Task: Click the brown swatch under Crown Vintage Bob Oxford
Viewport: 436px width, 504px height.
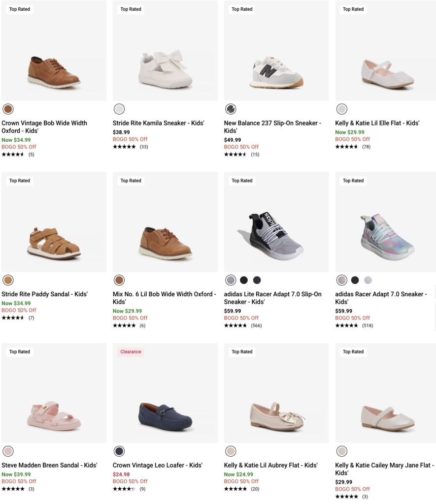Action: [8, 109]
